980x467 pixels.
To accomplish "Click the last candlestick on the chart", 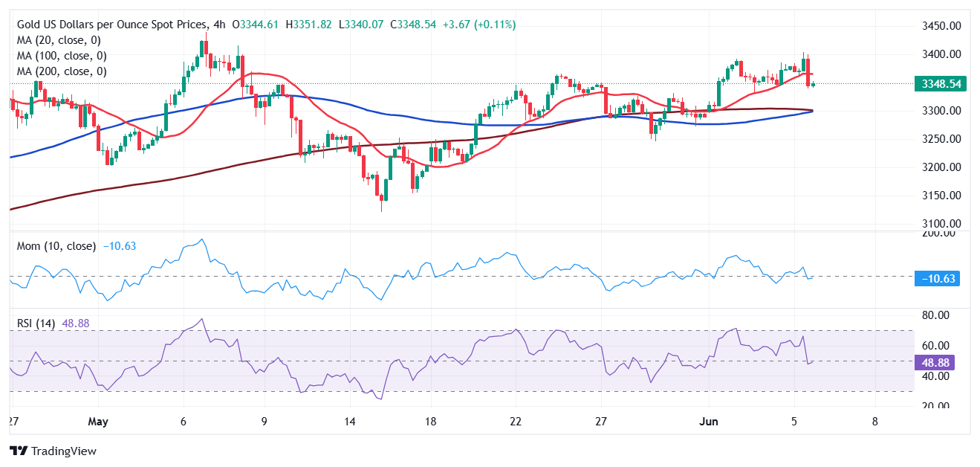I will coord(813,84).
